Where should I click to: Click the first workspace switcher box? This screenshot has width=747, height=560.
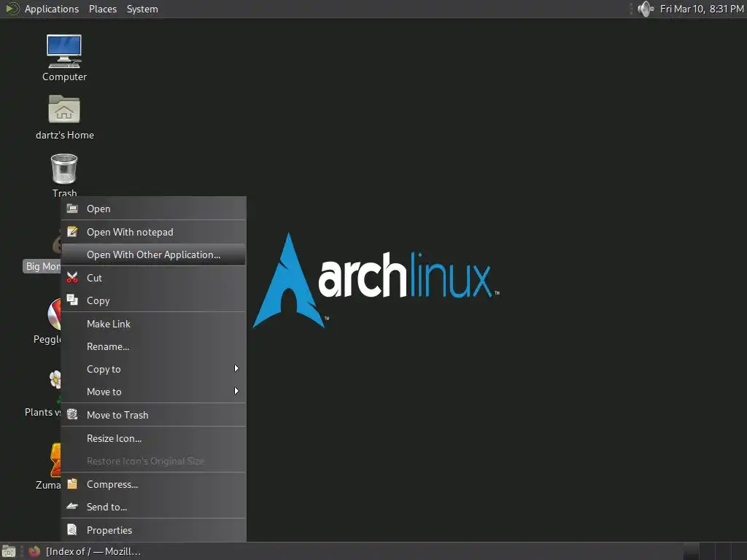pyautogui.click(x=691, y=551)
